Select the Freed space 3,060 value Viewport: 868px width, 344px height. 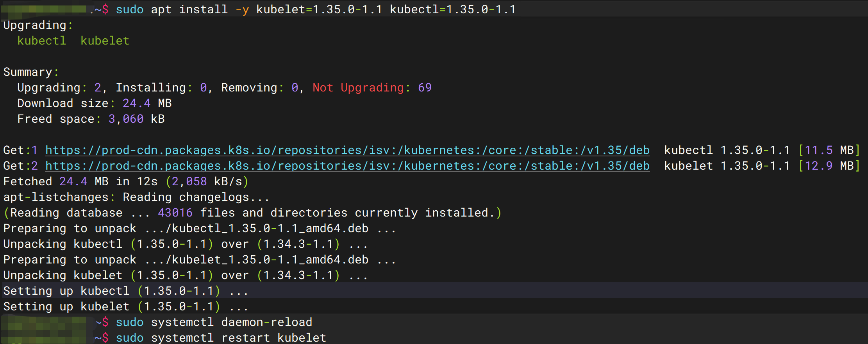click(126, 119)
